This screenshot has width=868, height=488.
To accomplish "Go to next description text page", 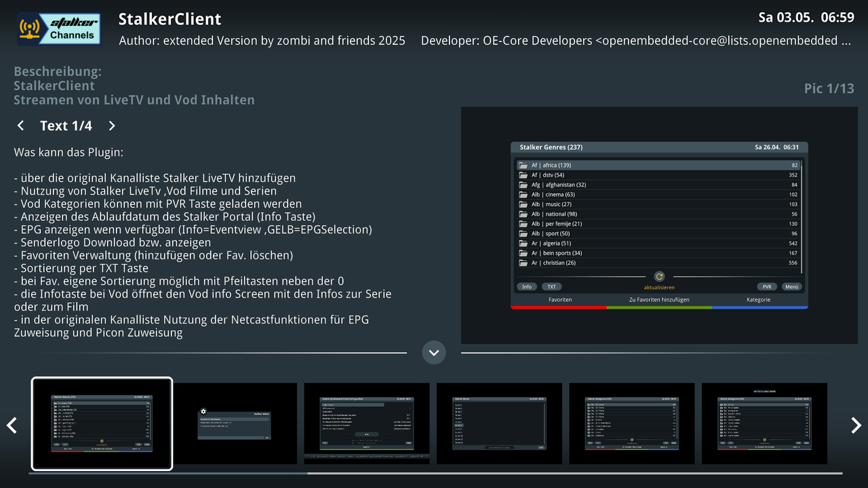I will [x=112, y=125].
